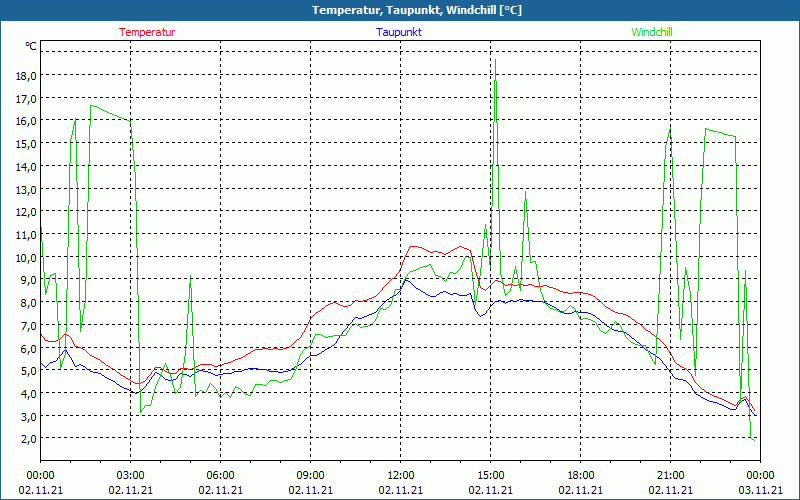Select the 06:00 time axis marker
This screenshot has width=800, height=500.
[x=221, y=475]
